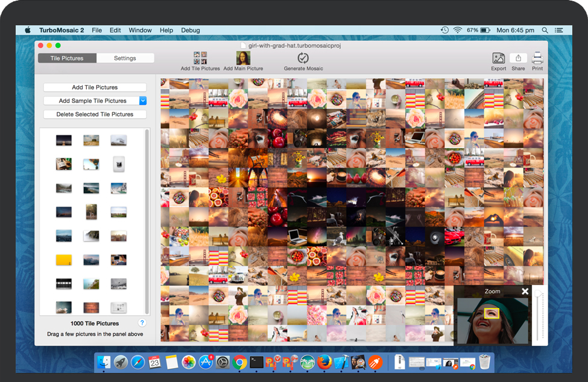Open the Export tool
This screenshot has width=588, height=382.
[x=498, y=58]
